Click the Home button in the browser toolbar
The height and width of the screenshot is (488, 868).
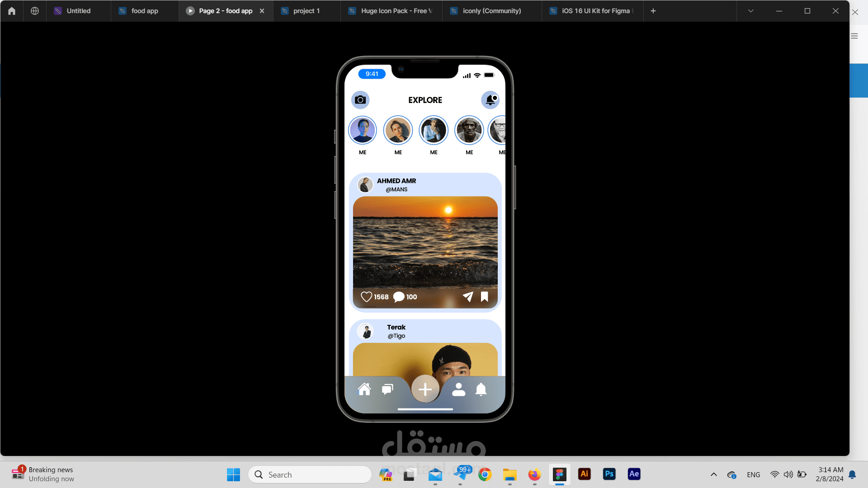[11, 10]
